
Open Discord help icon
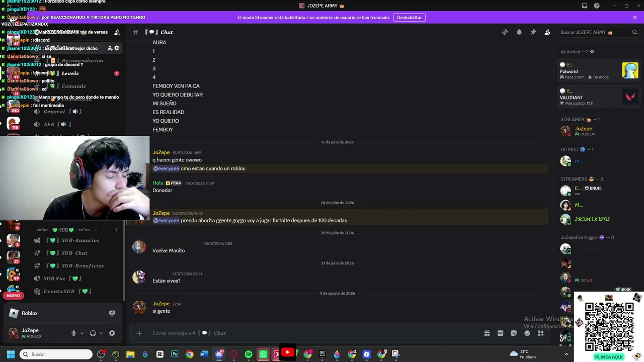[x=597, y=6]
